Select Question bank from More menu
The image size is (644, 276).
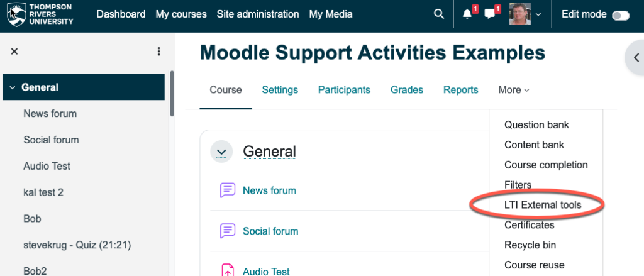coord(537,125)
